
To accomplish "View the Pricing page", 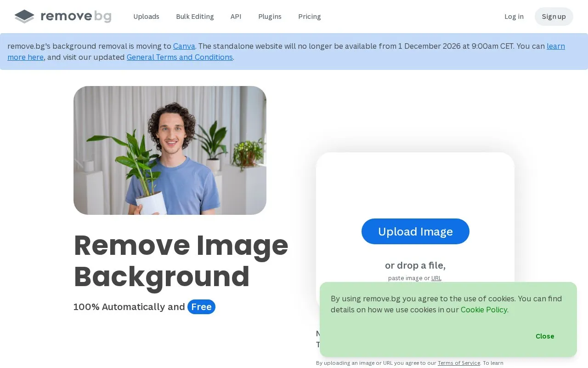I will pos(310,17).
